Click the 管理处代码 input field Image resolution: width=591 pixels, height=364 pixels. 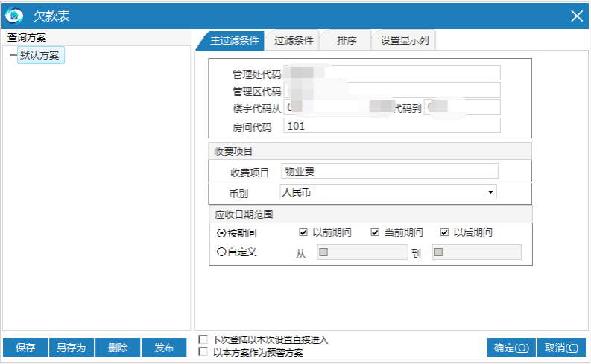(x=391, y=73)
